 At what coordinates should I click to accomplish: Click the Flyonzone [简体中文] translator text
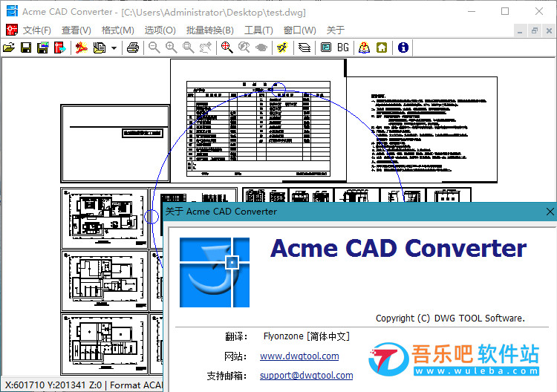[x=307, y=336]
